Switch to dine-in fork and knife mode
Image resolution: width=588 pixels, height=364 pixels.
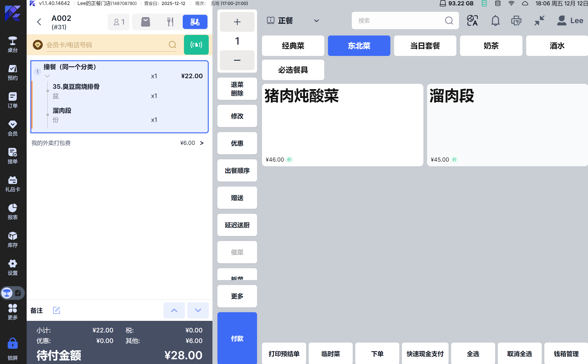pyautogui.click(x=170, y=22)
